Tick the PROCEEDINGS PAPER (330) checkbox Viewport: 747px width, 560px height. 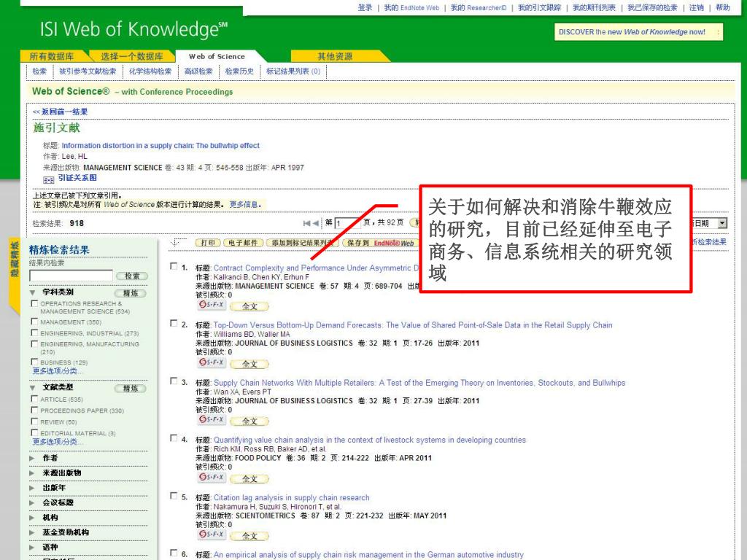coord(34,410)
